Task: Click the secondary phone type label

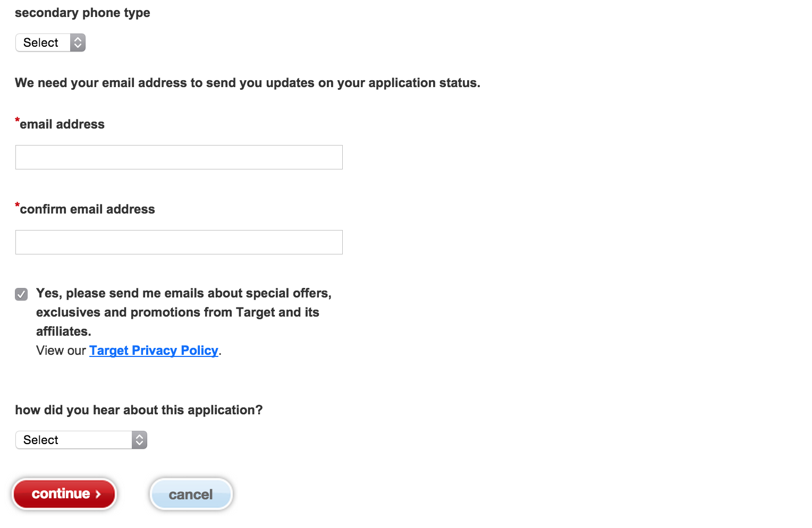Action: (x=82, y=12)
